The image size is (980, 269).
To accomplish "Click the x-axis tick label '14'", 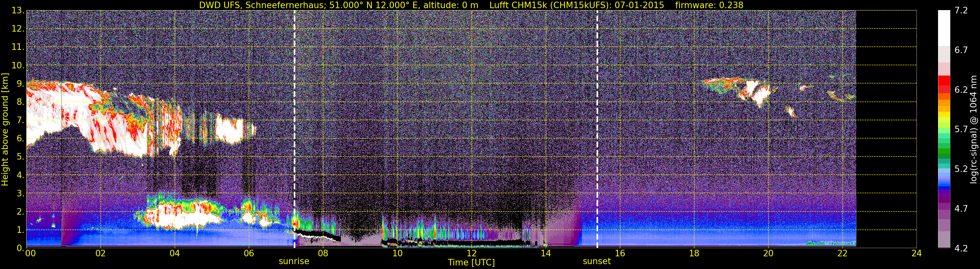I will (x=545, y=253).
